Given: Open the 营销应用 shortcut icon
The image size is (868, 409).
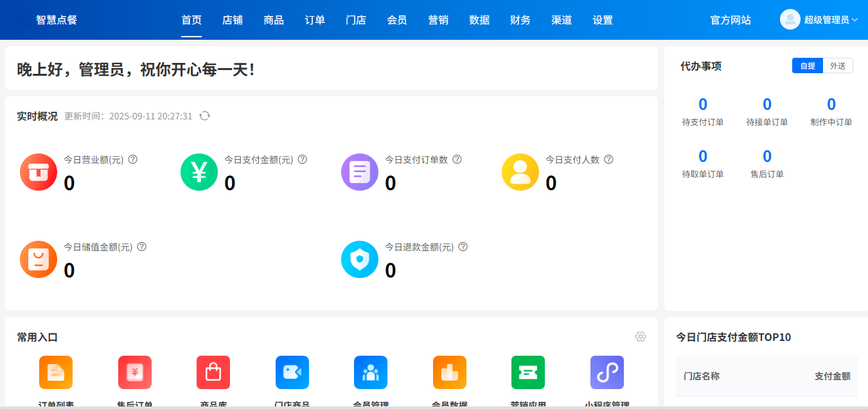Looking at the screenshot, I should click(528, 372).
